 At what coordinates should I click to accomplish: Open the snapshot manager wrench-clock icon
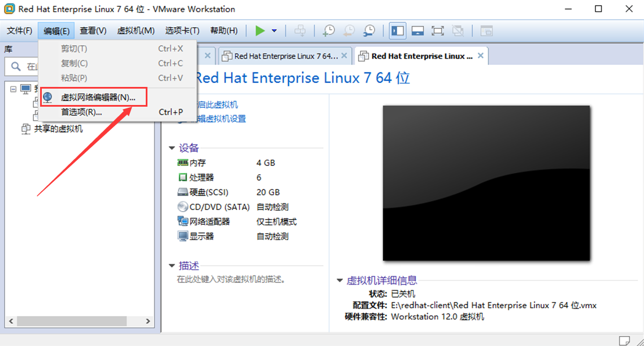click(x=369, y=31)
